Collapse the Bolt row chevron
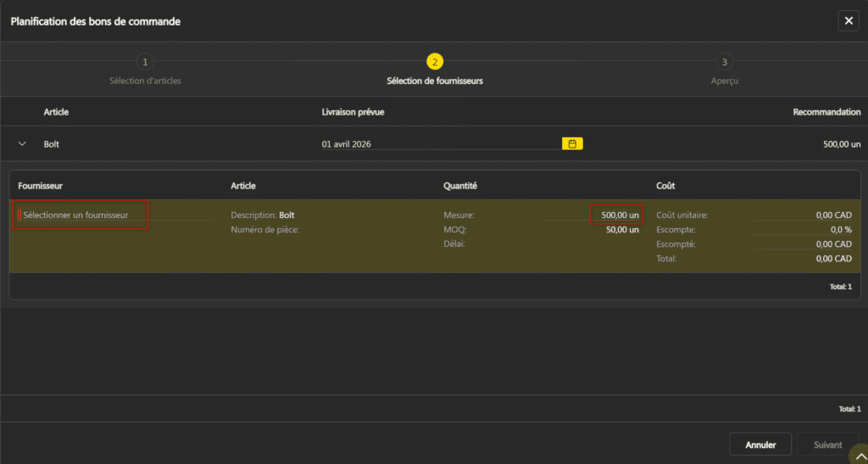 point(23,144)
